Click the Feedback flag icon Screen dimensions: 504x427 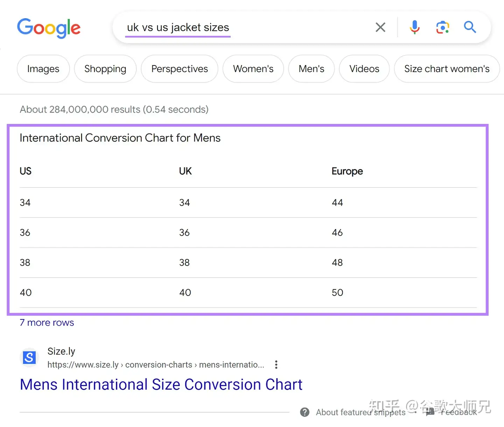click(x=430, y=412)
